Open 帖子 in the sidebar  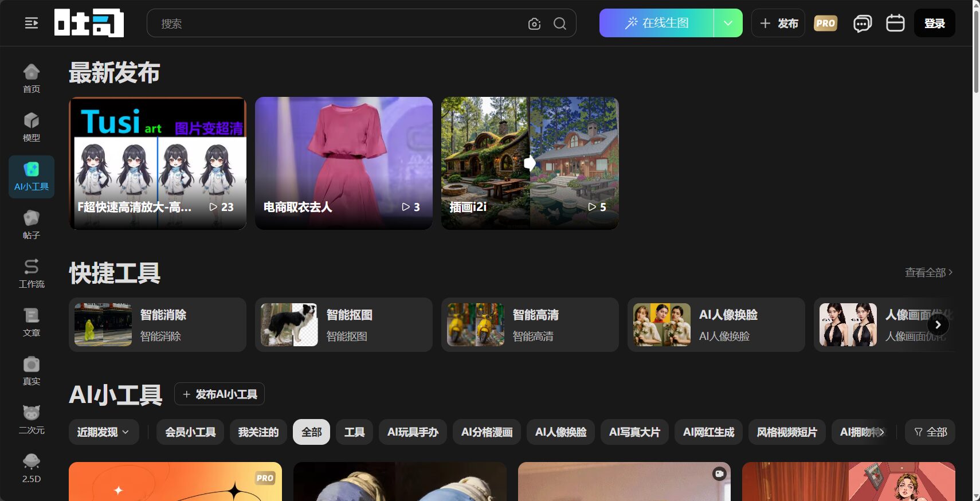[x=32, y=225]
